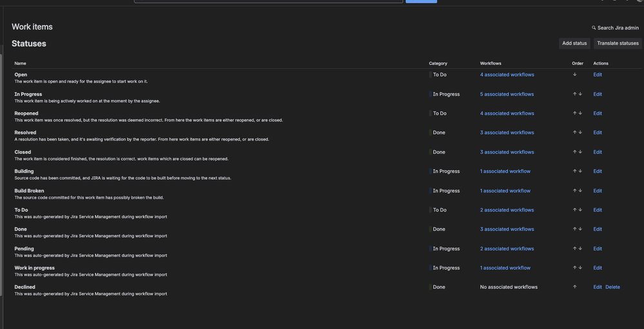Move Building status up
This screenshot has height=329, width=644.
574,171
